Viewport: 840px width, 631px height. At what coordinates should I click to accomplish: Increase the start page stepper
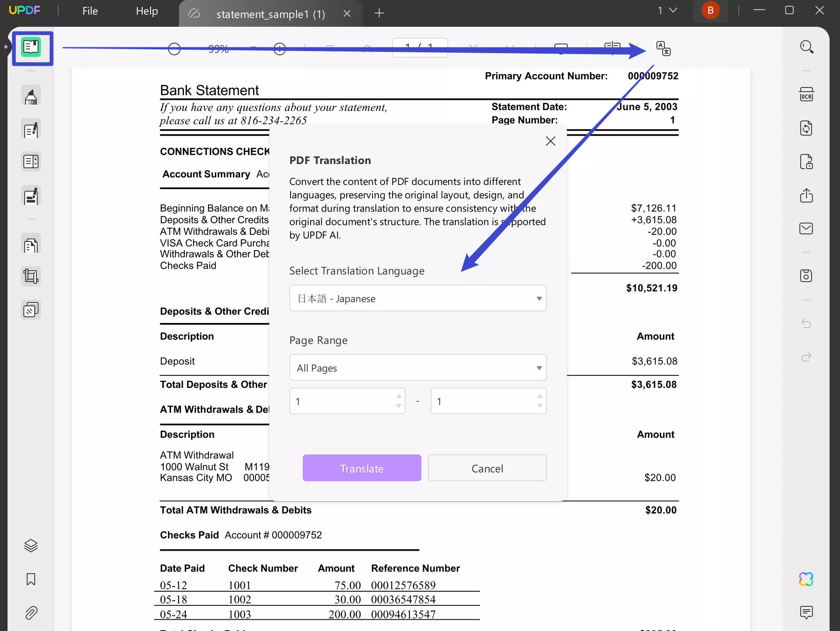[399, 396]
